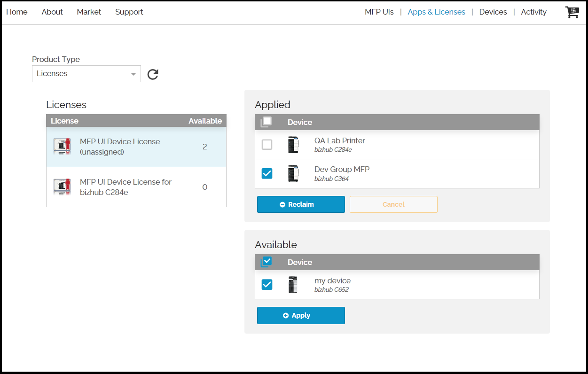Check the QA Lab Printer checkbox
Viewport: 588px width, 374px height.
pyautogui.click(x=267, y=145)
